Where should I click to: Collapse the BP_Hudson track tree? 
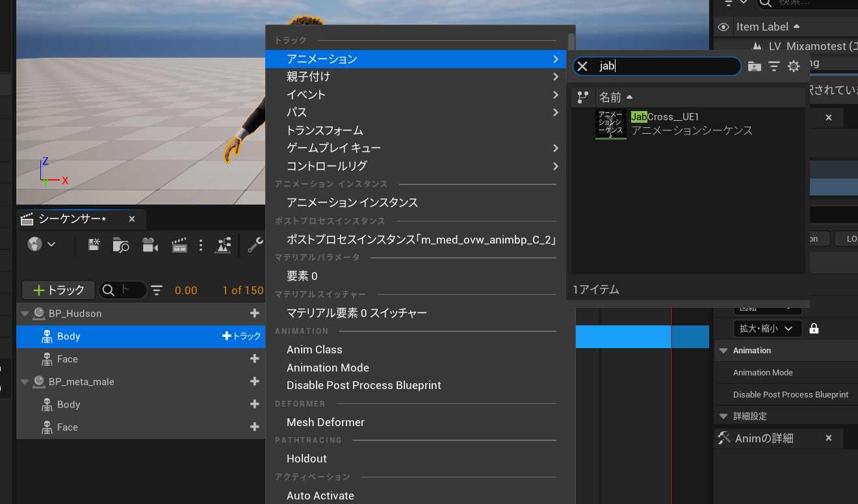(x=25, y=314)
